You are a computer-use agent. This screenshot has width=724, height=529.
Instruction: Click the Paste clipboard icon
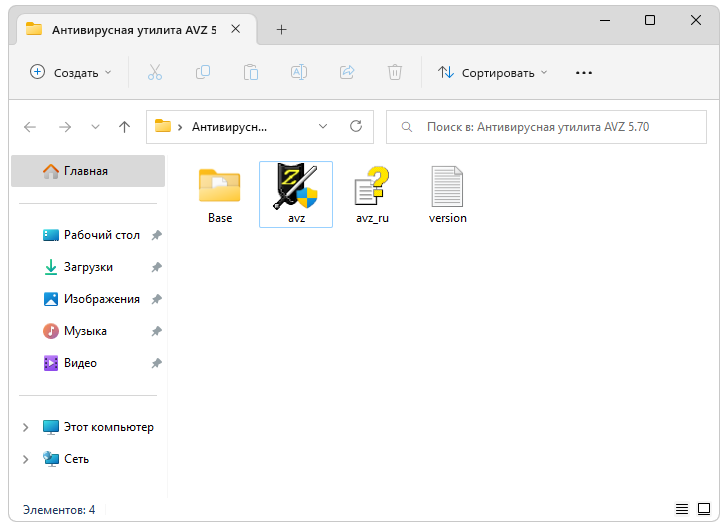[251, 72]
